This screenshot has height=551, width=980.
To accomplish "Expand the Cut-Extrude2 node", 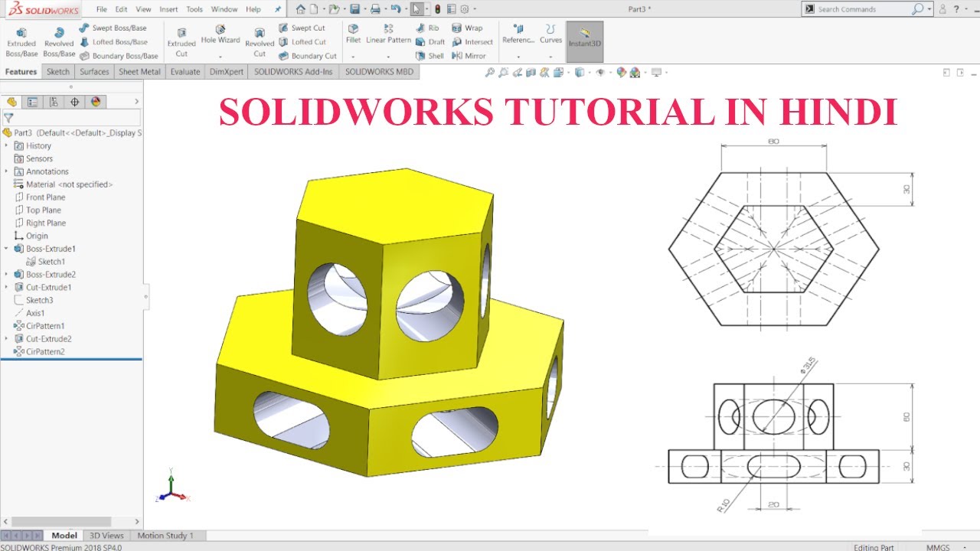I will pos(7,338).
